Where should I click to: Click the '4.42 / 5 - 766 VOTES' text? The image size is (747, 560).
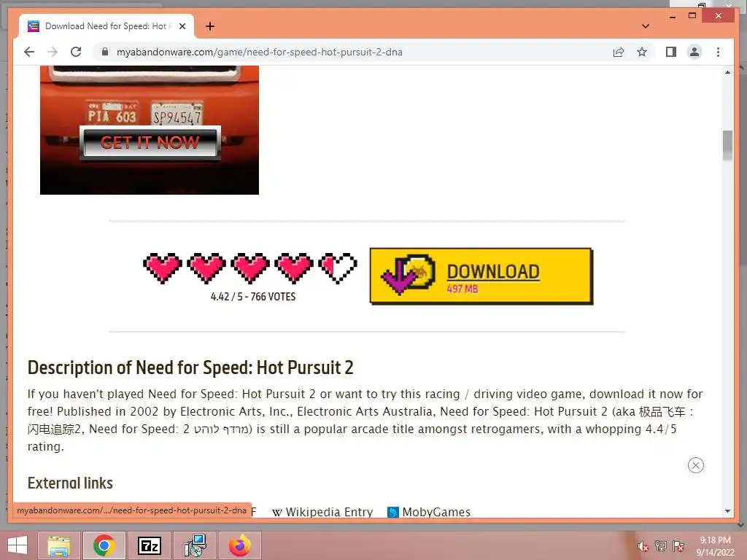tap(253, 297)
